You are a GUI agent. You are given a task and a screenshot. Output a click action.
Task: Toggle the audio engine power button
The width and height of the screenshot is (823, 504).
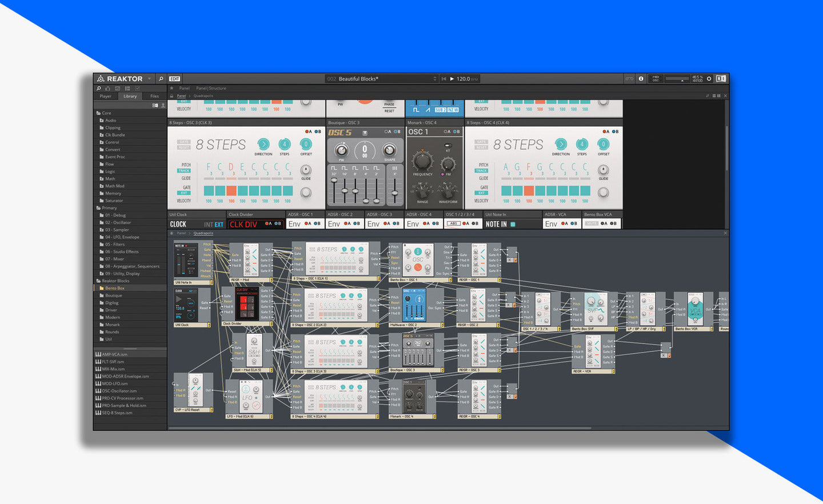pos(709,79)
